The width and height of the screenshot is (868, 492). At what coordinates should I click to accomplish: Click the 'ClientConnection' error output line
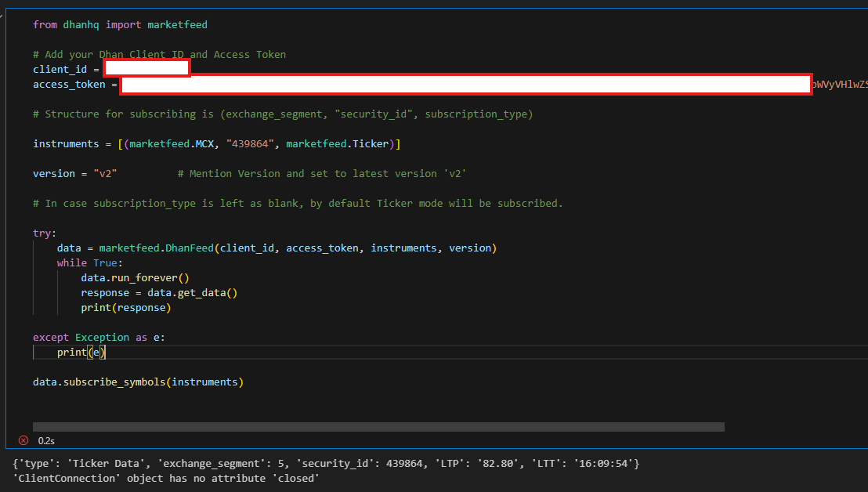[x=166, y=479]
